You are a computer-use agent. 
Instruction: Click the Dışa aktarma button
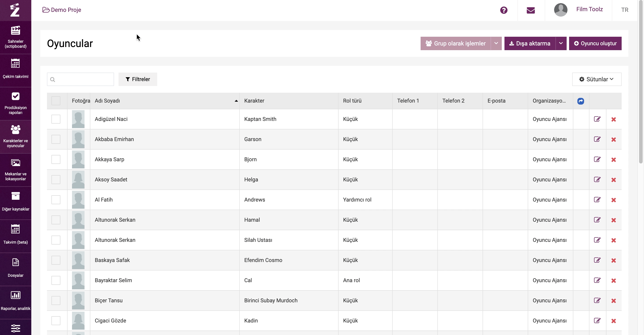(x=530, y=43)
